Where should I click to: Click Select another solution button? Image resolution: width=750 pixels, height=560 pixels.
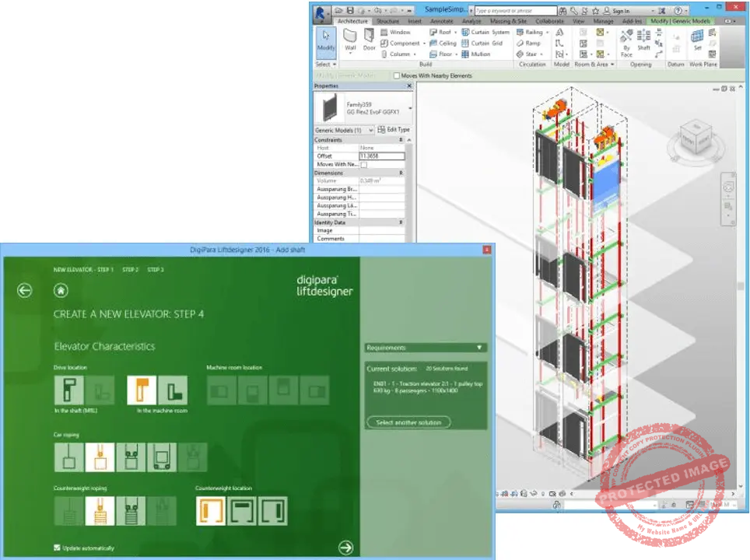click(408, 422)
